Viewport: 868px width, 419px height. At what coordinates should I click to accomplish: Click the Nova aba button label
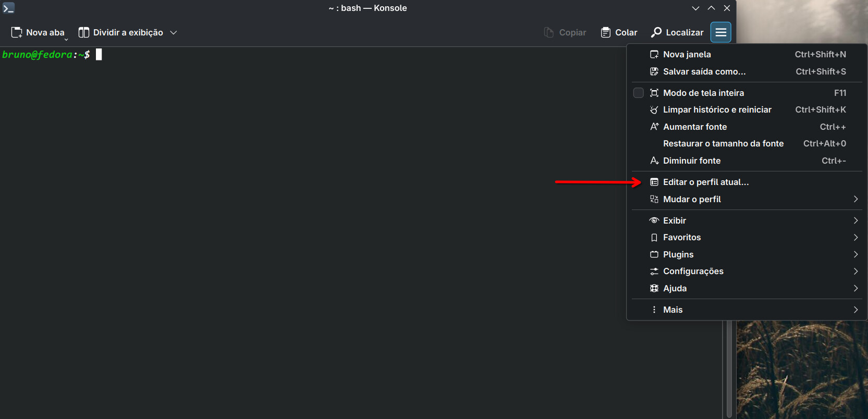pyautogui.click(x=45, y=32)
